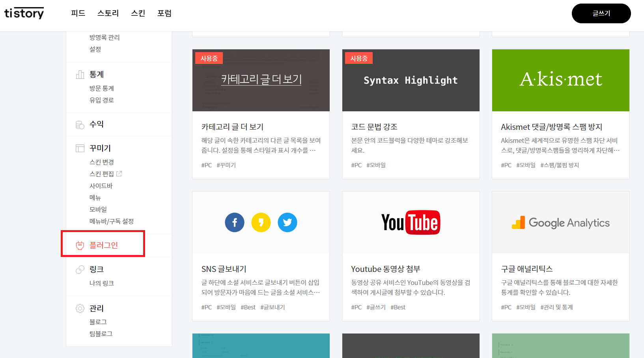The image size is (644, 358).
Task: Select the 관리 section heading
Action: 97,308
